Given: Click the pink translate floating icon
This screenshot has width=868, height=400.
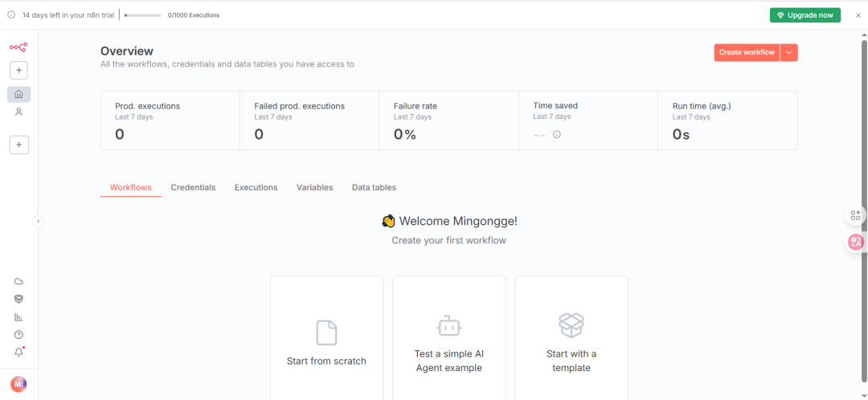Looking at the screenshot, I should click(x=856, y=242).
